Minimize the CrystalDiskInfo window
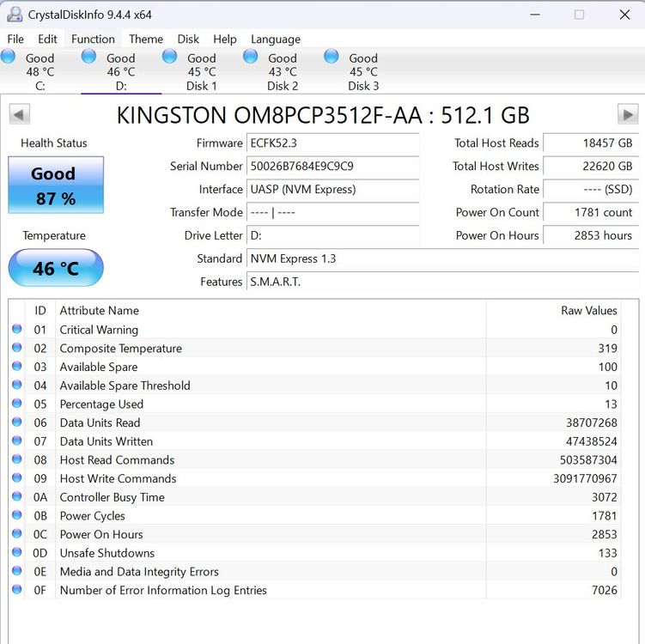The image size is (645, 644). pyautogui.click(x=535, y=15)
